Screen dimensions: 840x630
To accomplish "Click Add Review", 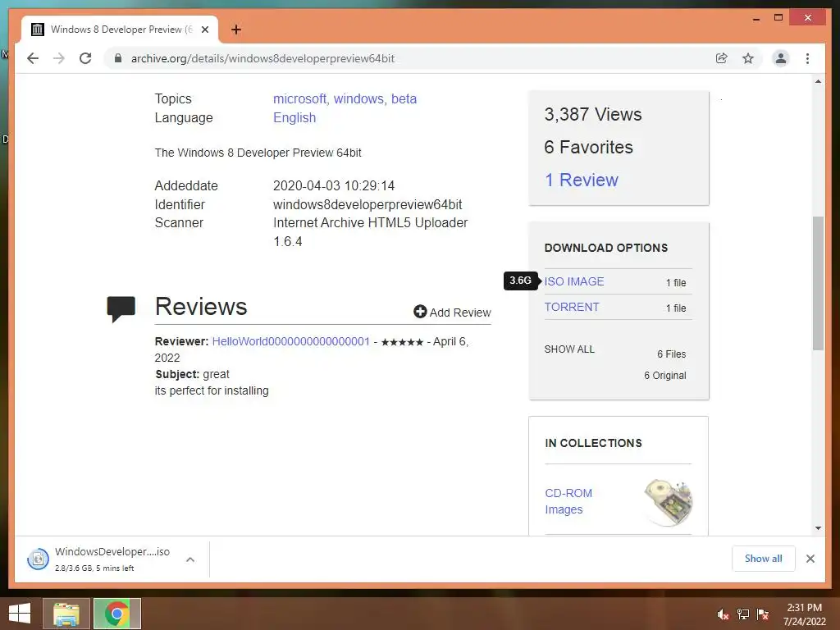I will (452, 313).
